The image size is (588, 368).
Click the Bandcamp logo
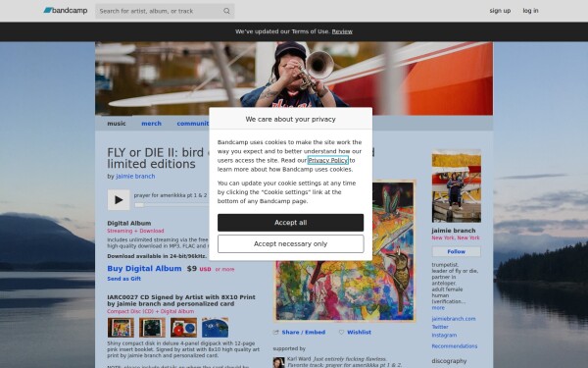pyautogui.click(x=66, y=11)
